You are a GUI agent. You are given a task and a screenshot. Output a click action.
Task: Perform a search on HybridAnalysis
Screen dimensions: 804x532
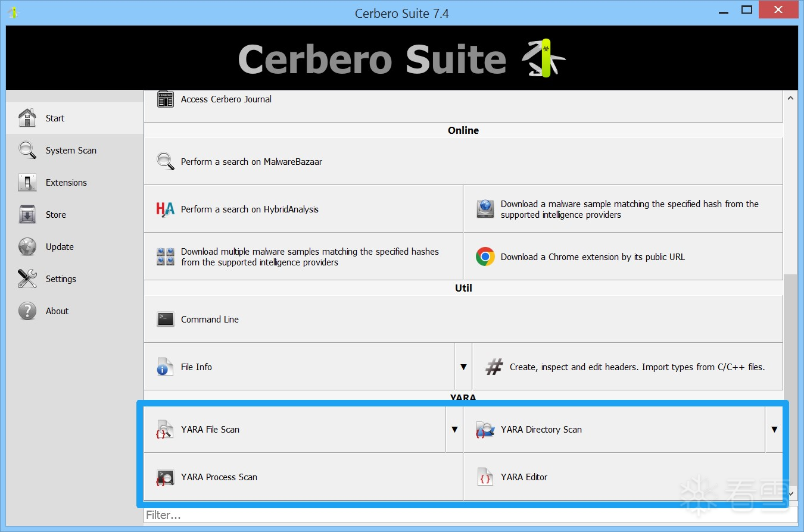[303, 209]
